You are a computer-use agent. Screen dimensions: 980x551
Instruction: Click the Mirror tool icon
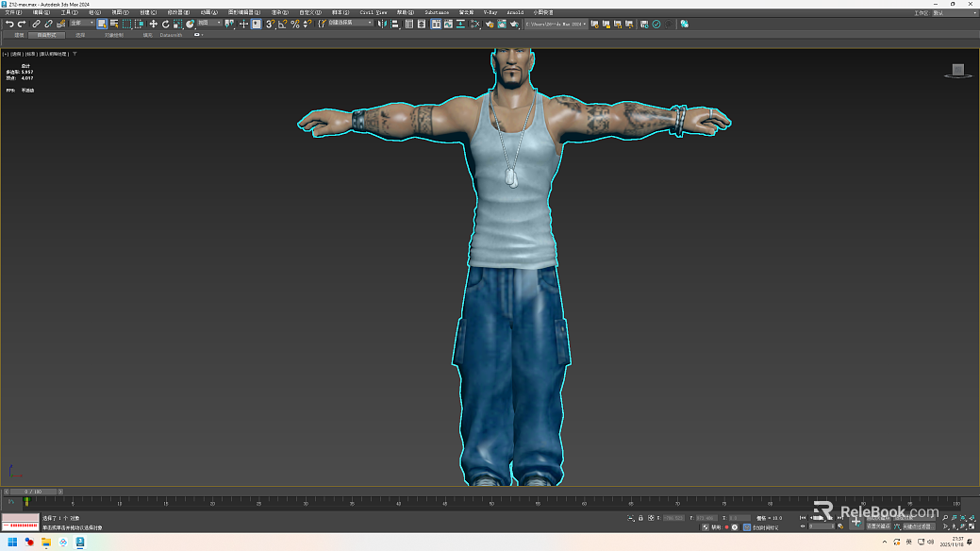(x=382, y=24)
